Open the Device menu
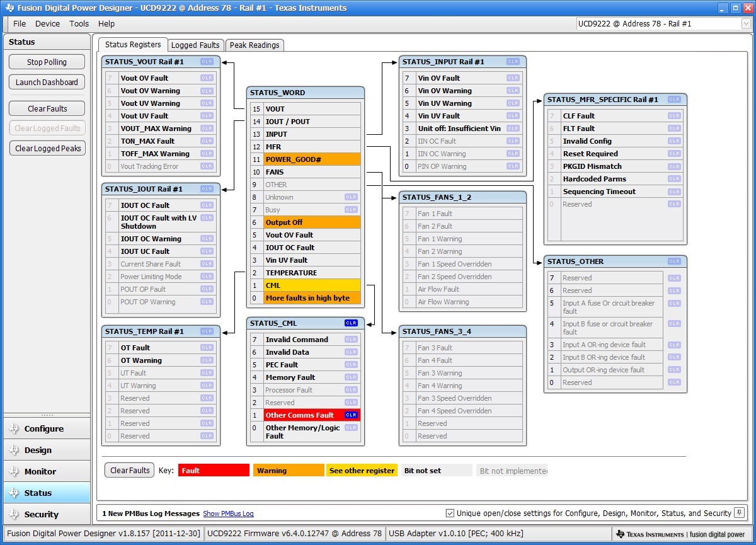The width and height of the screenshot is (756, 545). [x=47, y=24]
